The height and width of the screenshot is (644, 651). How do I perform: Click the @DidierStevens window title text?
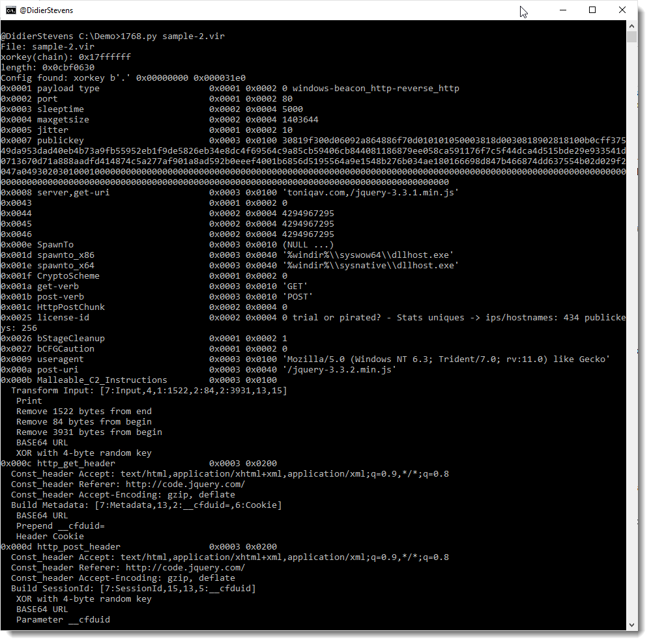pyautogui.click(x=46, y=10)
